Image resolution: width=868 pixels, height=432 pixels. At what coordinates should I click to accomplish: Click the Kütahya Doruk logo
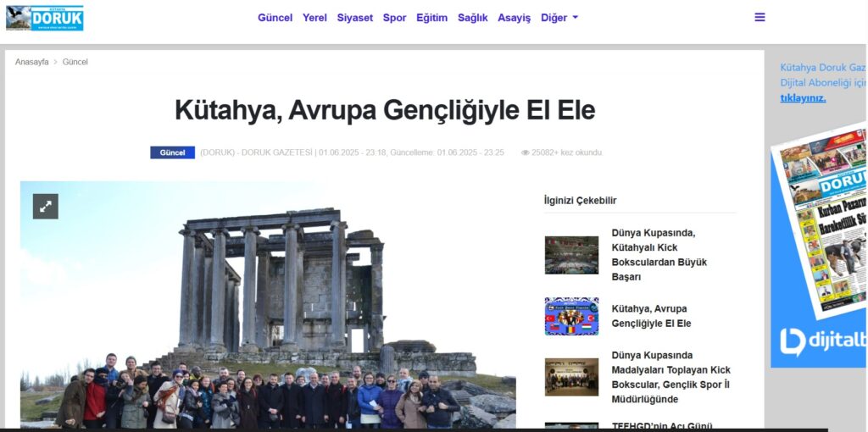pyautogui.click(x=45, y=18)
